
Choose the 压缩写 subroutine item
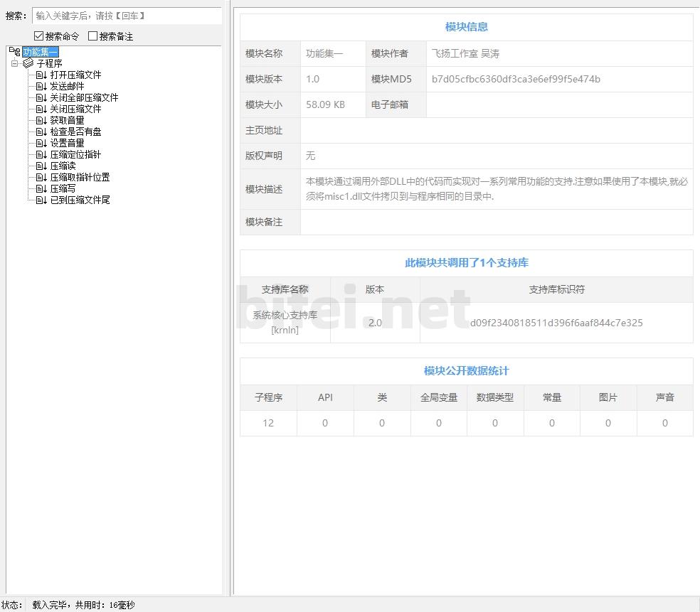pos(63,188)
